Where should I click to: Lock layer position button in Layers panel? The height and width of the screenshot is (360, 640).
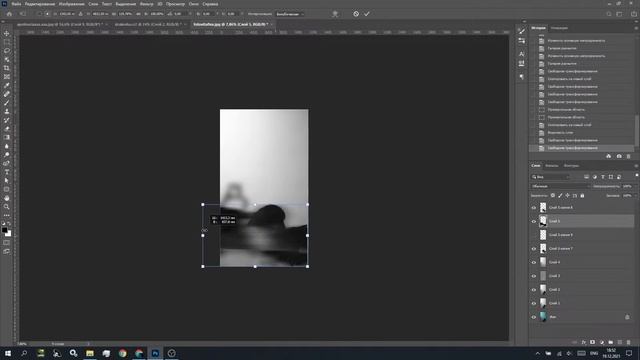pos(567,196)
